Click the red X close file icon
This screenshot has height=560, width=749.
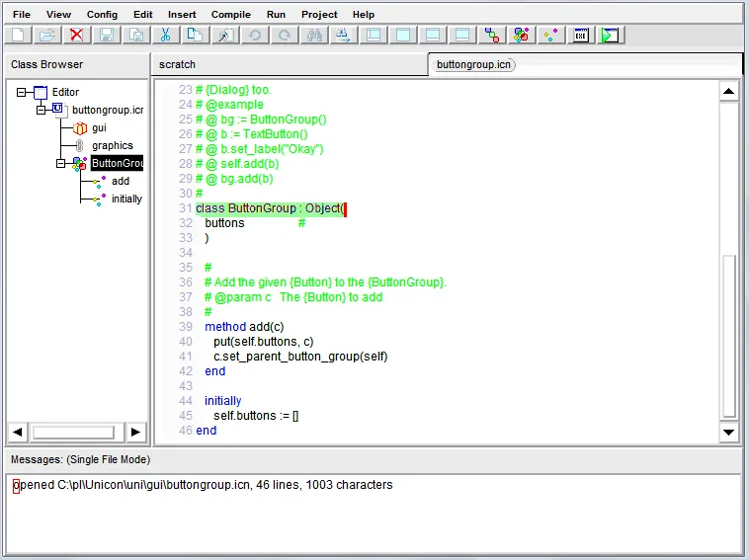pos(77,35)
